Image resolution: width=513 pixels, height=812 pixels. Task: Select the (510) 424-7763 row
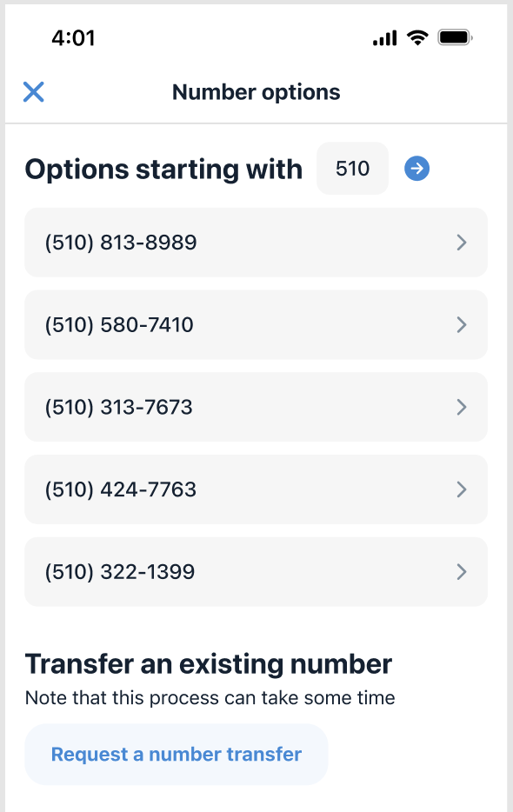[x=256, y=489]
